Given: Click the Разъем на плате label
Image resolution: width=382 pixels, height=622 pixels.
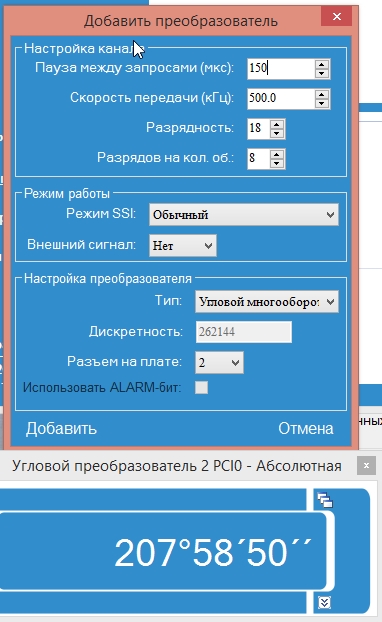Looking at the screenshot, I should pos(125,361).
